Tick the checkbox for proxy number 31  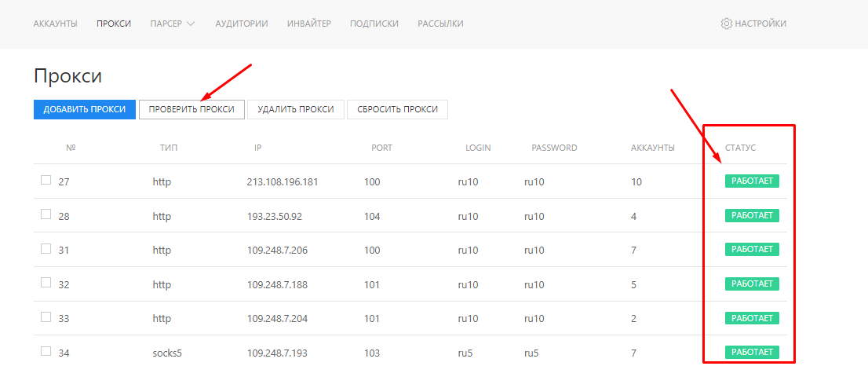[x=46, y=249]
